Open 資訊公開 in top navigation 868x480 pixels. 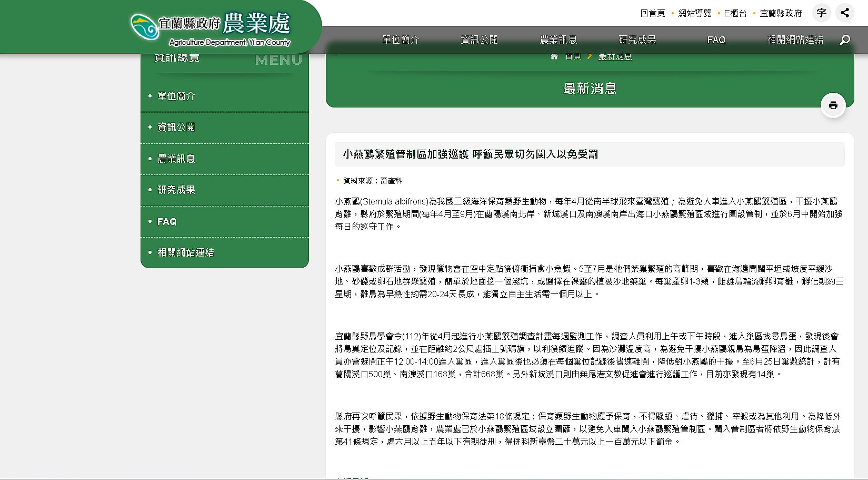[479, 40]
